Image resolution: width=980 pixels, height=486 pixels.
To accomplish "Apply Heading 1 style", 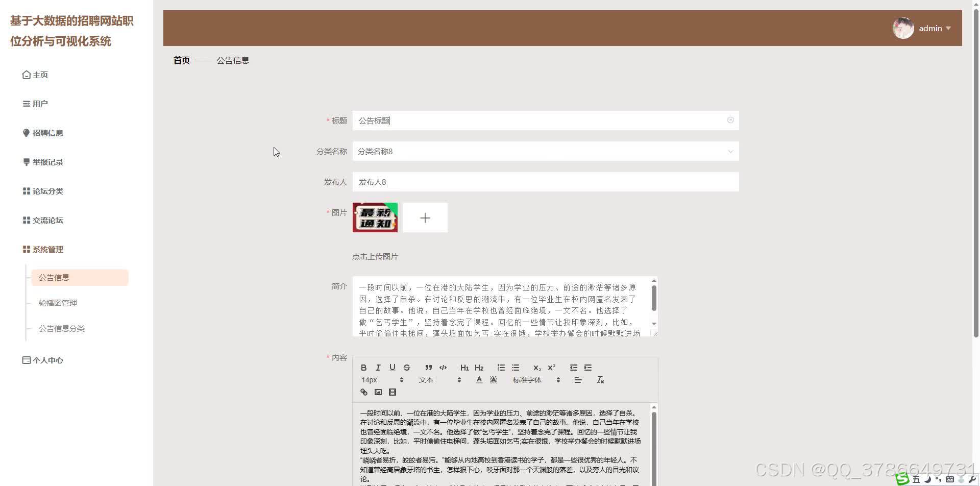I will [464, 368].
